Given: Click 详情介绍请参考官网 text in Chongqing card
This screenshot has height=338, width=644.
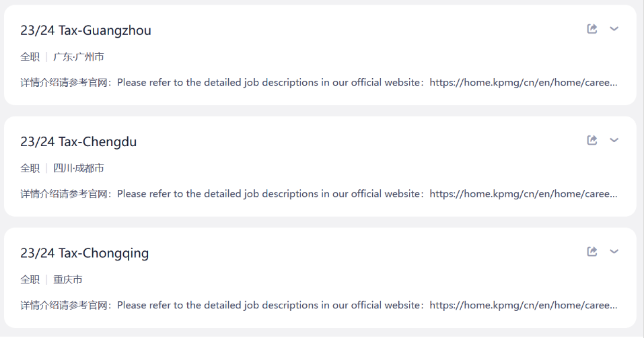Looking at the screenshot, I should point(64,305).
